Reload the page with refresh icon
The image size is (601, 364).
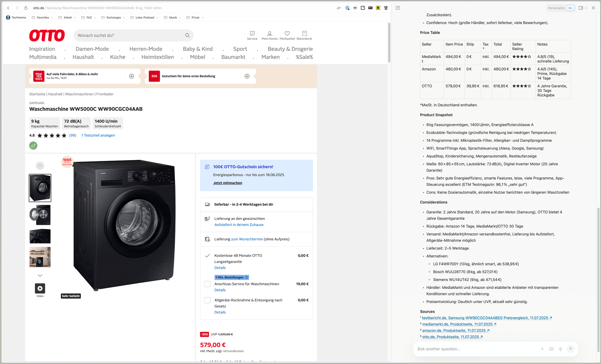pos(26,8)
